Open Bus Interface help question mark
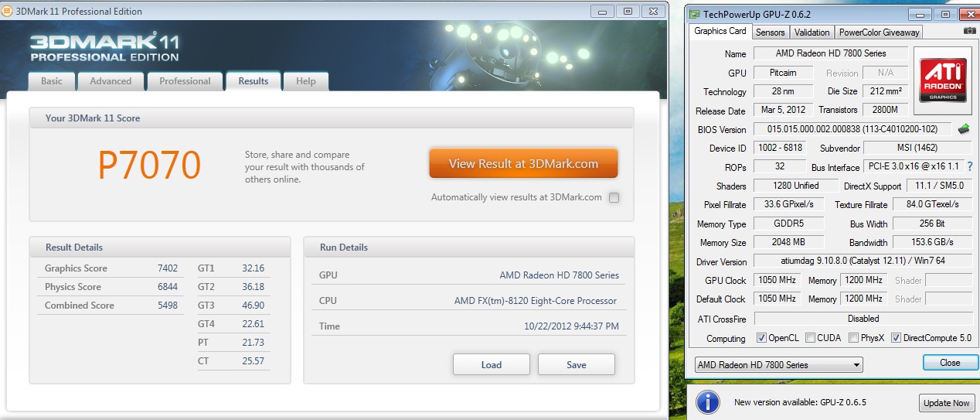This screenshot has width=980, height=420. [x=970, y=166]
